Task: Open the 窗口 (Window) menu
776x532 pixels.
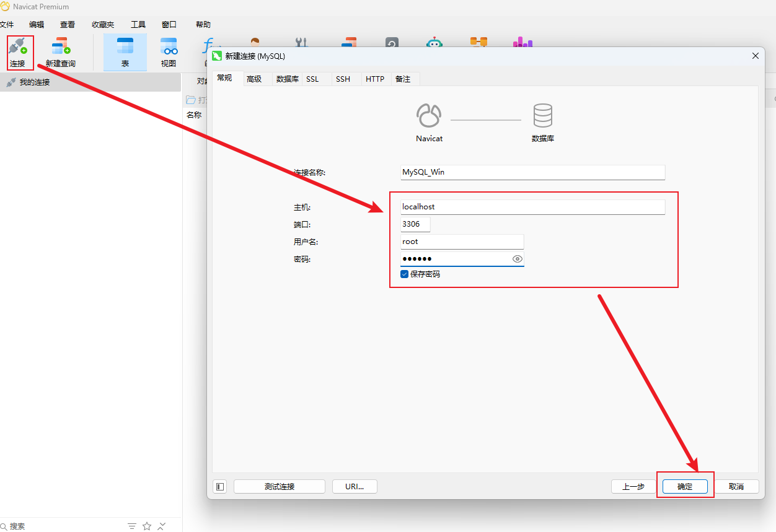Action: (169, 25)
